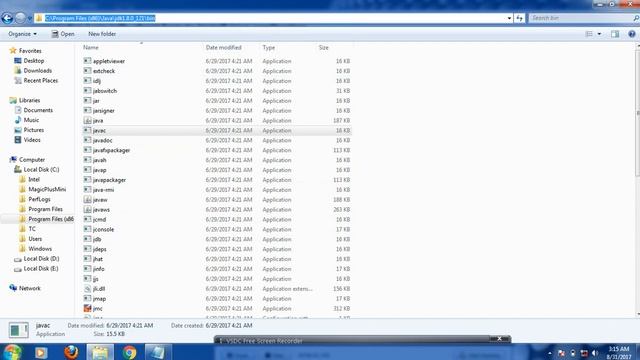Close the VSDC Free Screen Recorder bar

point(499,339)
